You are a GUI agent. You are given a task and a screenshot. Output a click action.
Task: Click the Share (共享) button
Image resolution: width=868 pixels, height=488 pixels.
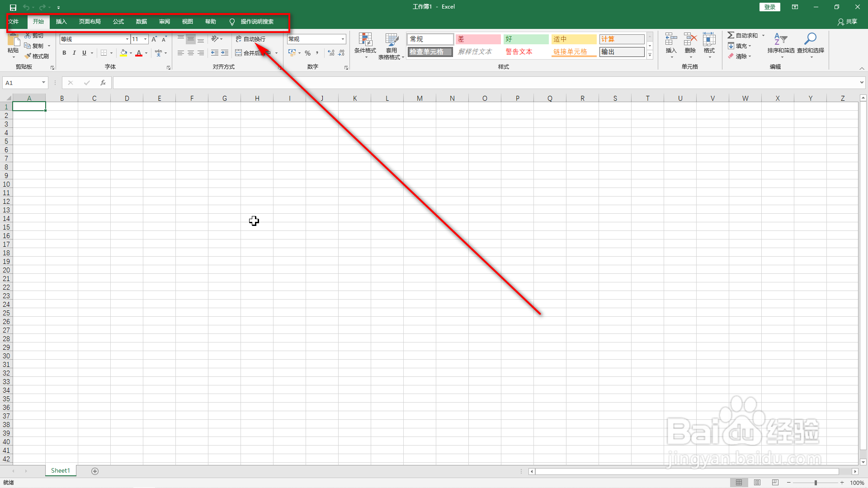847,22
